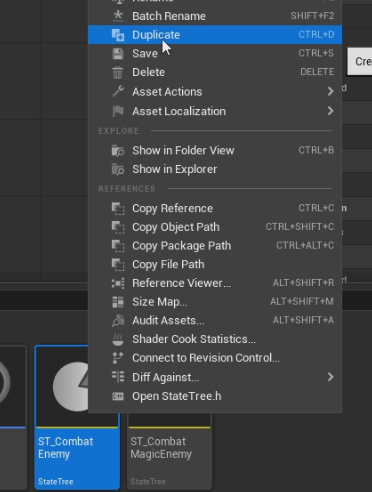The image size is (372, 492).
Task: Click the Reference Viewer icon
Action: (118, 283)
